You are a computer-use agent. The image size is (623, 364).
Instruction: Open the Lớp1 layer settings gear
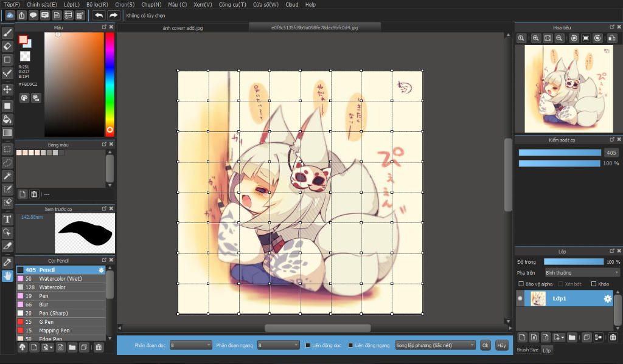point(608,298)
